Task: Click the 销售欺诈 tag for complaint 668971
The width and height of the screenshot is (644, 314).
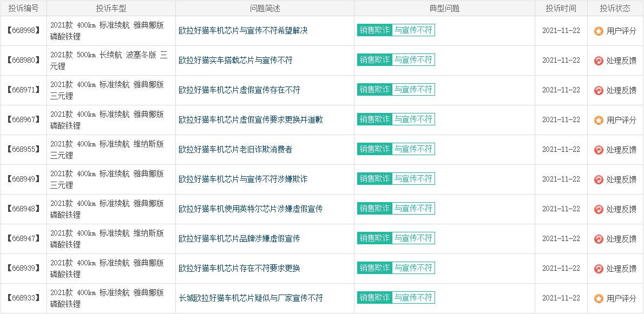Action: 374,90
